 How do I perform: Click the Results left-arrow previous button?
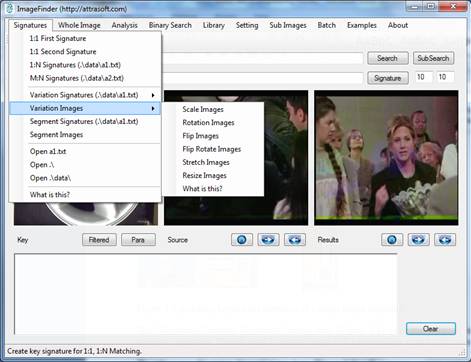pyautogui.click(x=445, y=239)
